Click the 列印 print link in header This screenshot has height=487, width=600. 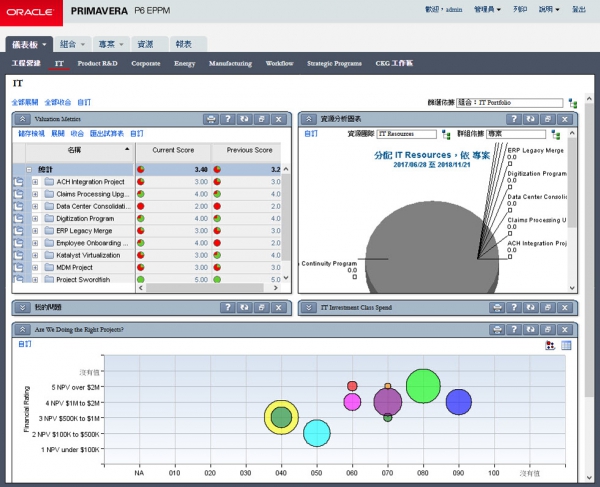tap(520, 9)
